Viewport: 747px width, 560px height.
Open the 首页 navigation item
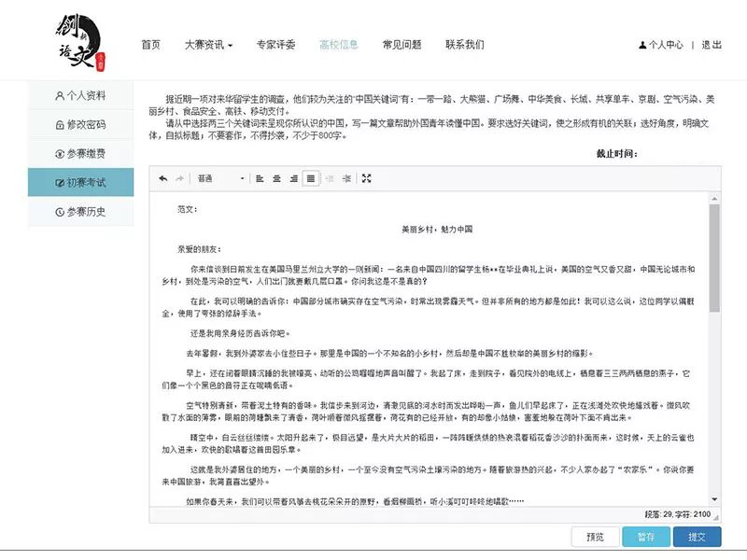151,45
